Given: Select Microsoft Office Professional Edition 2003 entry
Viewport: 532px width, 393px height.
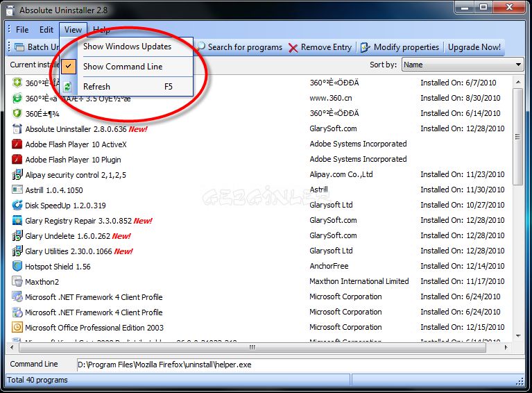Looking at the screenshot, I should 94,328.
